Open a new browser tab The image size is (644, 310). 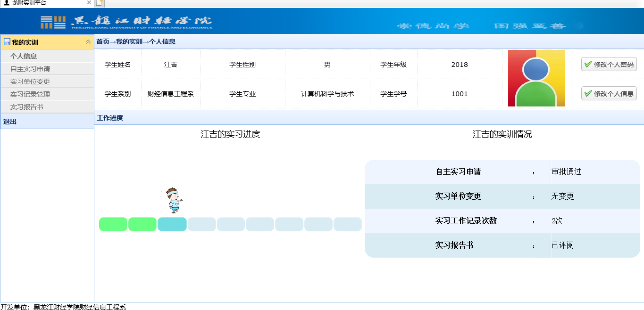[99, 3]
